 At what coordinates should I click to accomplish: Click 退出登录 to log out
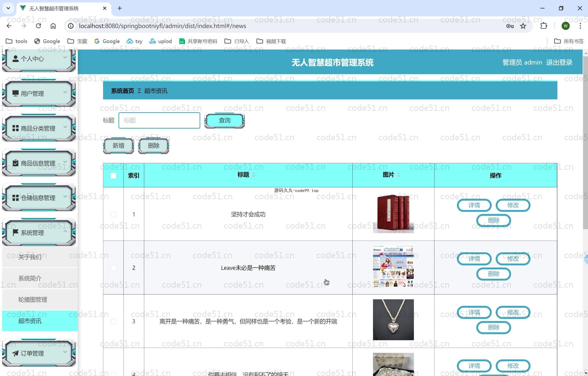pyautogui.click(x=559, y=62)
